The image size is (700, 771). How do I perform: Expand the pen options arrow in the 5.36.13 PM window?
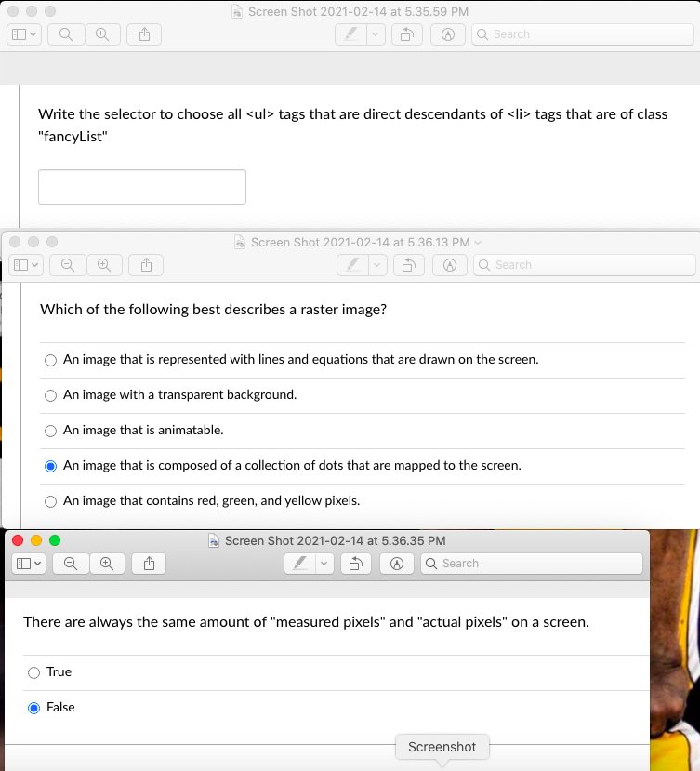[x=377, y=265]
